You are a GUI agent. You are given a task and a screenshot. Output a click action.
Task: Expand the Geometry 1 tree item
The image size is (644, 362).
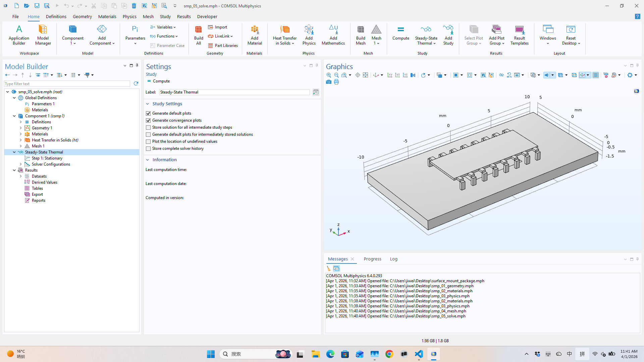pyautogui.click(x=21, y=128)
